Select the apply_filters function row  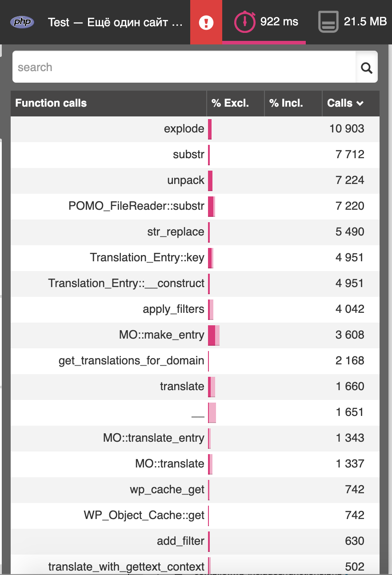[173, 309]
